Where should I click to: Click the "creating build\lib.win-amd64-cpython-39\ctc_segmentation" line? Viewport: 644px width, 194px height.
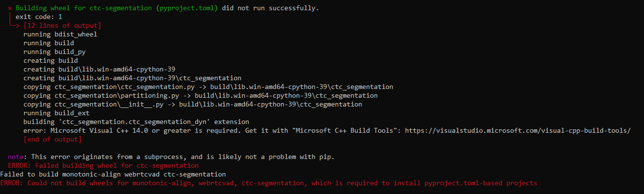(x=132, y=78)
